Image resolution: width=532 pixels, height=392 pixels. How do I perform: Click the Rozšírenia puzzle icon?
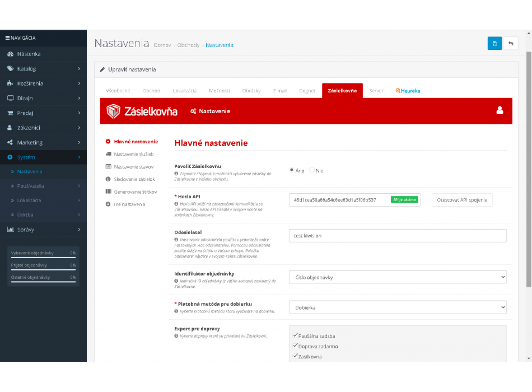click(10, 83)
